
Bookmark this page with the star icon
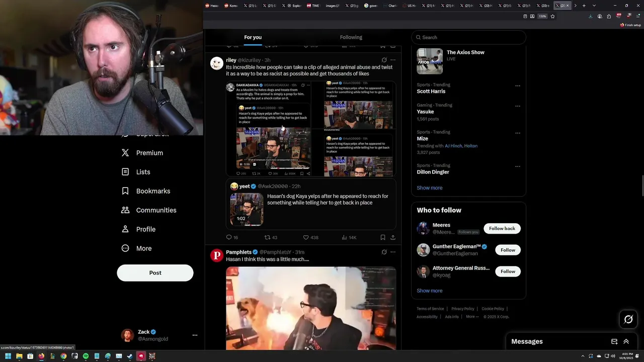click(552, 16)
